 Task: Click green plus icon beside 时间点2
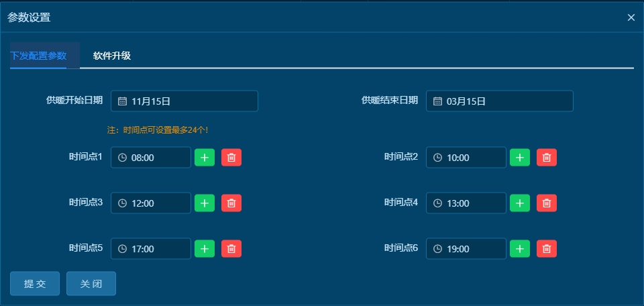[520, 158]
